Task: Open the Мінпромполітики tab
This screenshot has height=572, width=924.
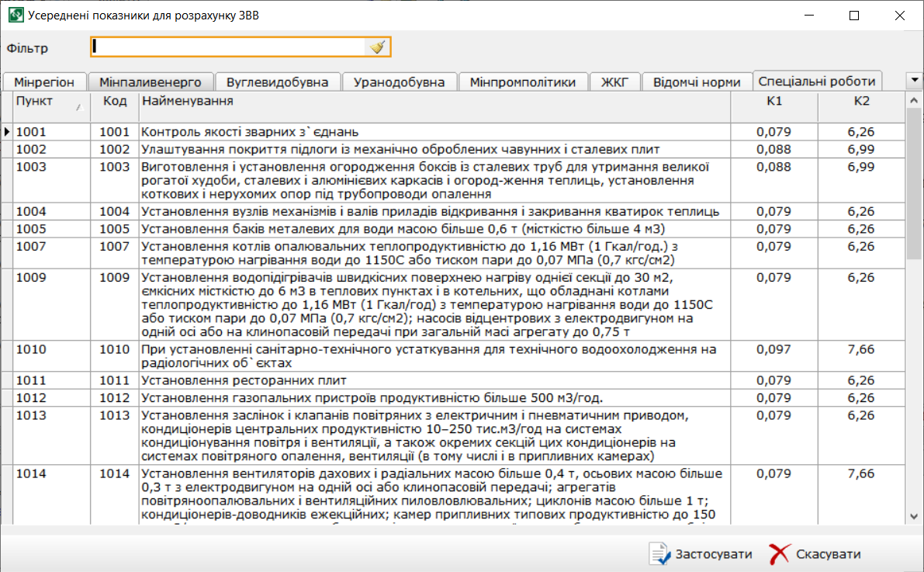Action: pyautogui.click(x=523, y=81)
